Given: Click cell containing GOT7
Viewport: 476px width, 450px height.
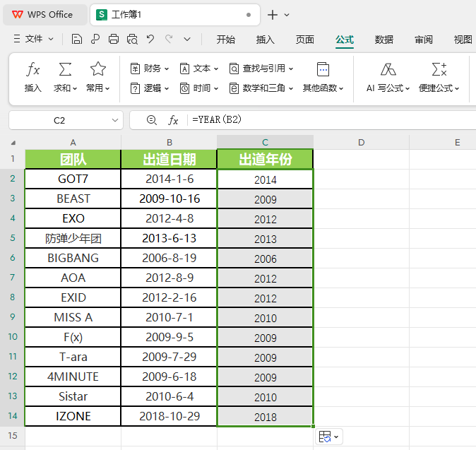Looking at the screenshot, I should (73, 179).
